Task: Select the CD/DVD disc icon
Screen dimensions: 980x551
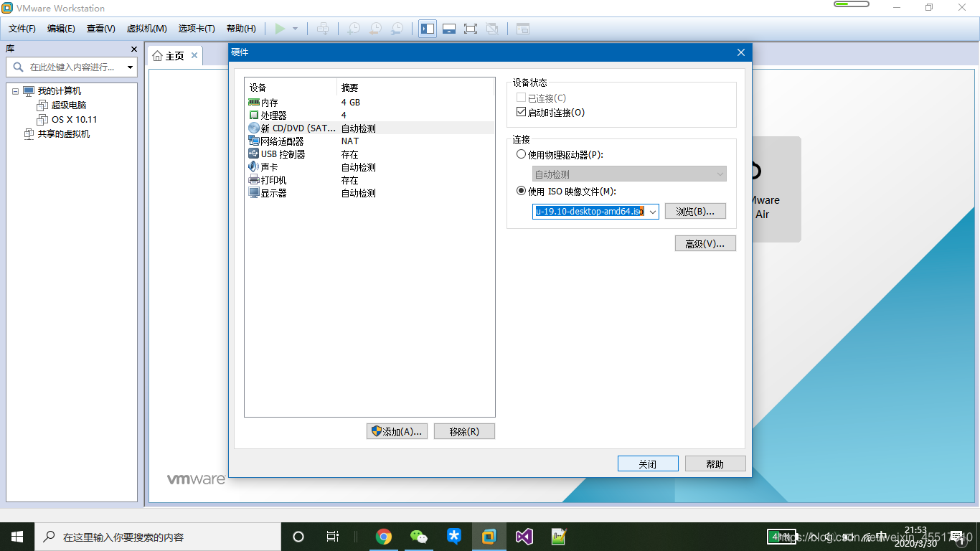Action: coord(254,128)
